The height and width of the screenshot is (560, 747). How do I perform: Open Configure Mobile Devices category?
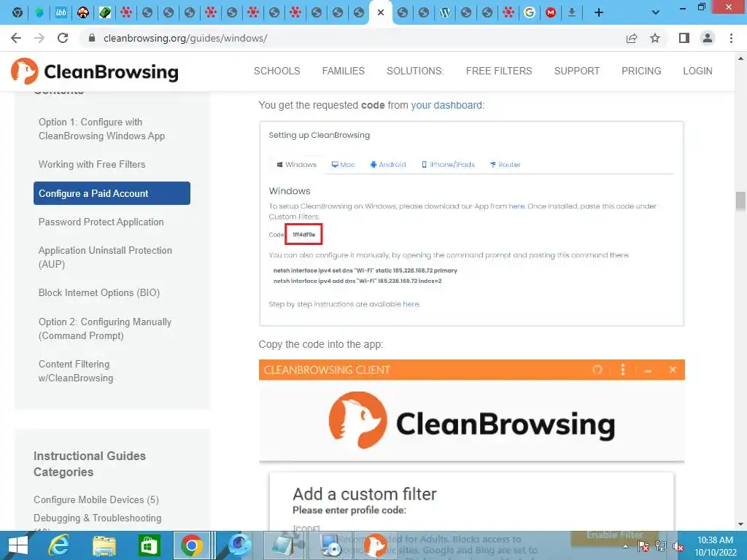[96, 499]
